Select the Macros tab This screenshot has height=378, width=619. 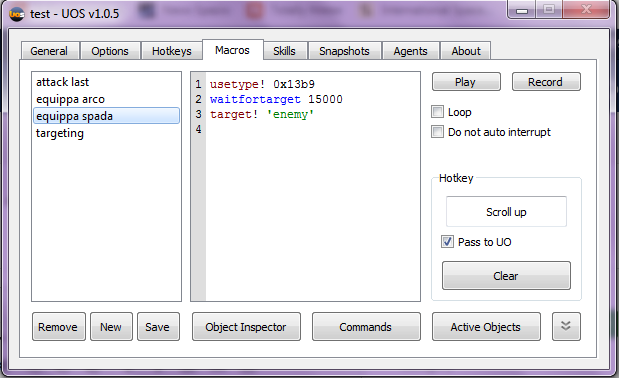(x=233, y=50)
